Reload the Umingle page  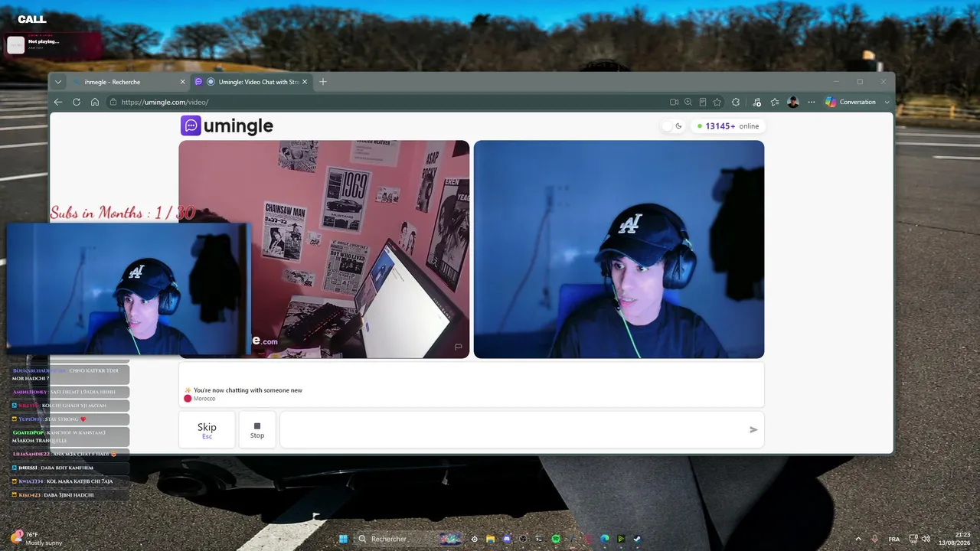77,102
